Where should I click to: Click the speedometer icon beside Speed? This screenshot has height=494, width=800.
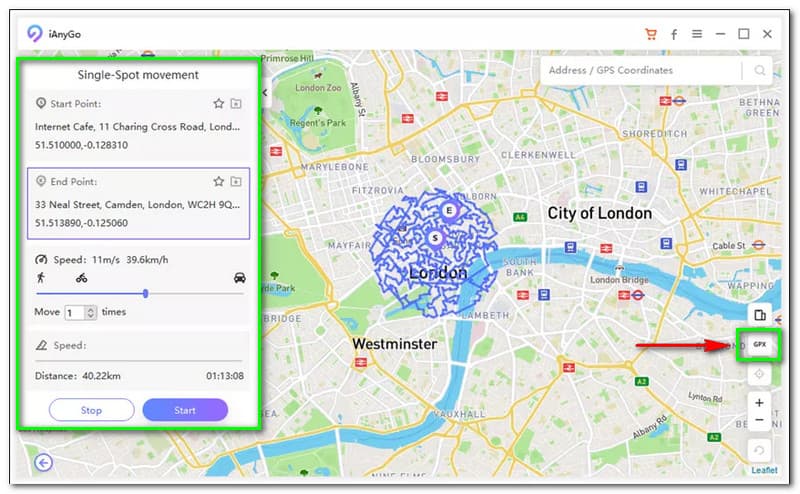[41, 259]
